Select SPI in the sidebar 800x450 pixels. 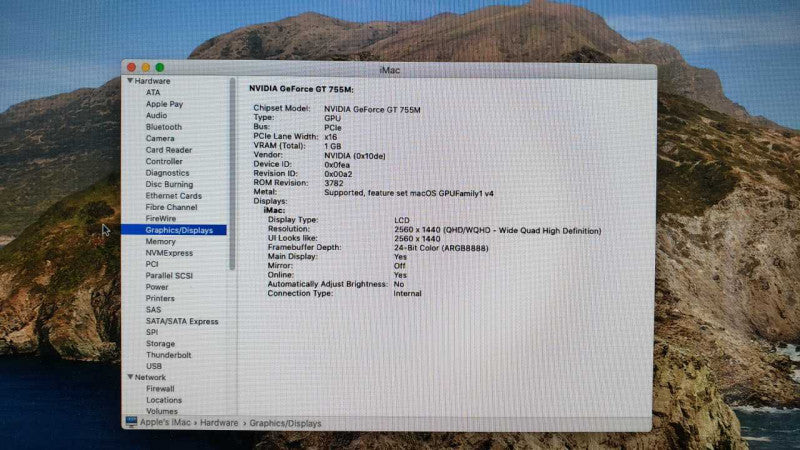(152, 332)
